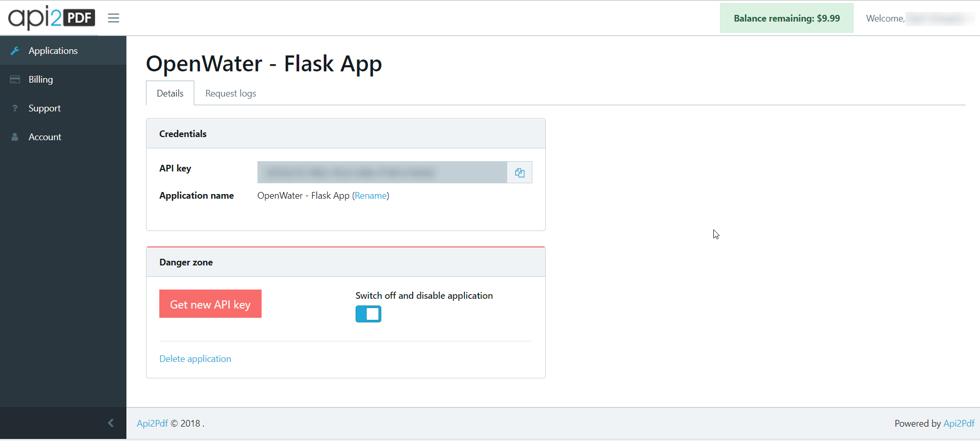980x441 pixels.
Task: Collapse the sidebar with the chevron
Action: (110, 423)
